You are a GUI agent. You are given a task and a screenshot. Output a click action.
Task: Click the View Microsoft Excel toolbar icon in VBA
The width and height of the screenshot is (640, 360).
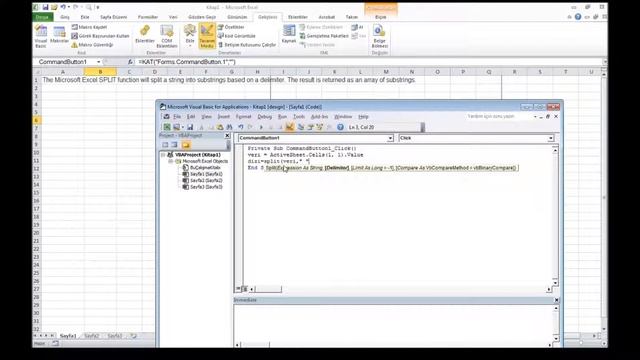pos(167,127)
